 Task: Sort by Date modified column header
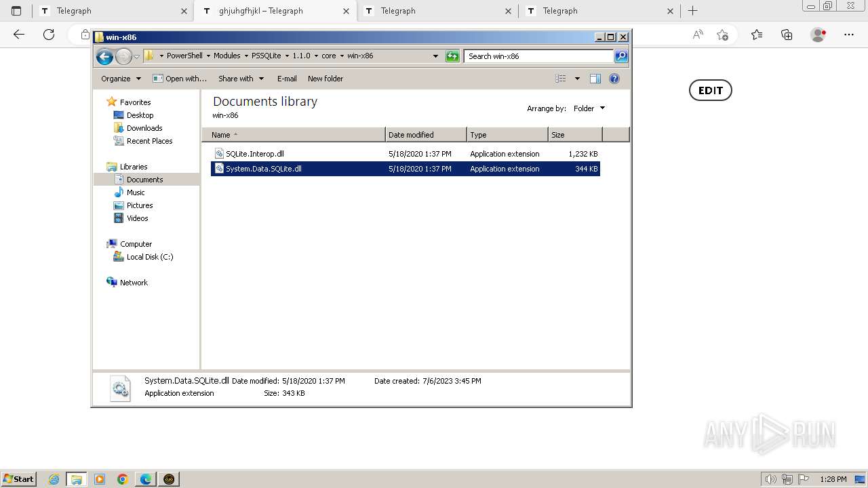426,135
